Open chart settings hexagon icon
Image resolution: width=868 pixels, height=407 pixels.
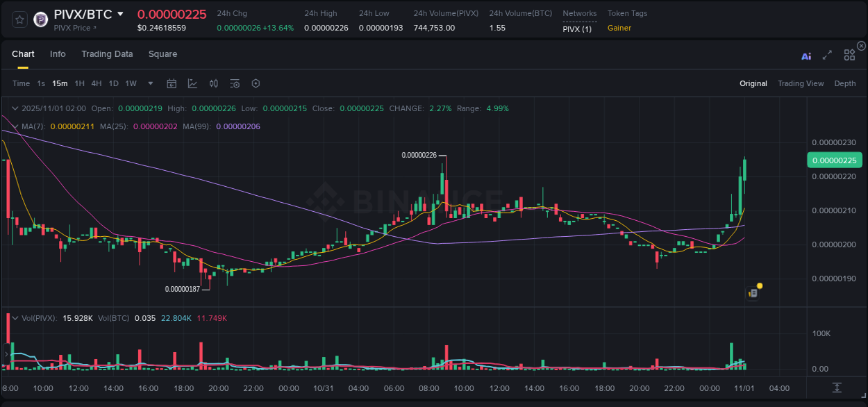(256, 83)
